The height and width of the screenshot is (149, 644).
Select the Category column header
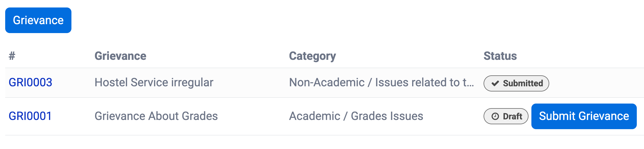pos(312,56)
